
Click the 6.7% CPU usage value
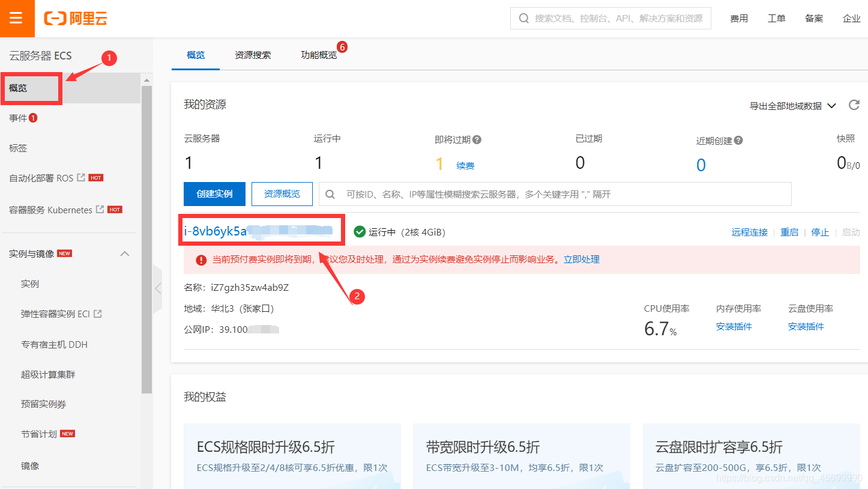pos(660,329)
